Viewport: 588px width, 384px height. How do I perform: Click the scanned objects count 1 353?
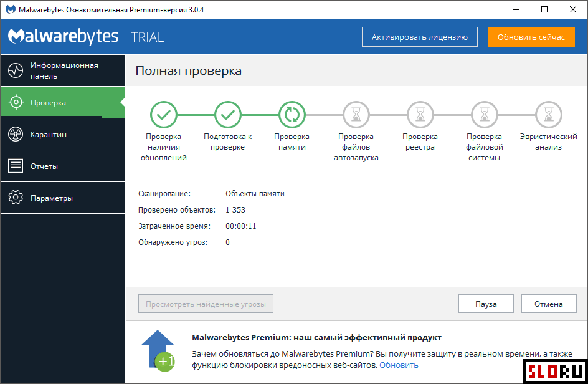pyautogui.click(x=235, y=210)
